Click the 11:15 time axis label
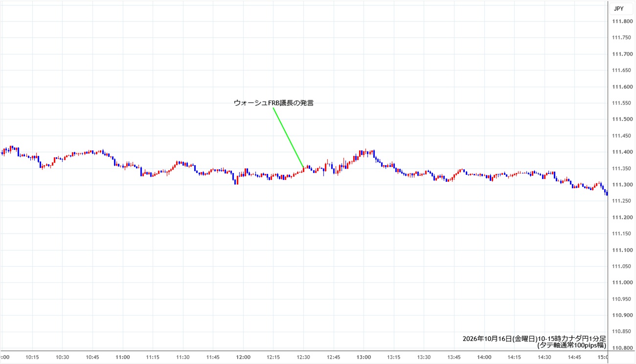Image resolution: width=636 pixels, height=364 pixels. click(x=153, y=357)
